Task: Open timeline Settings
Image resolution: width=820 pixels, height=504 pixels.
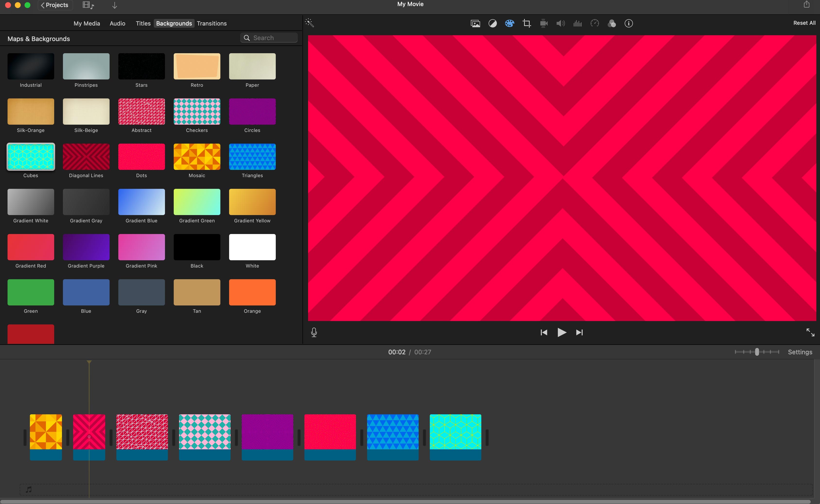Action: (x=800, y=352)
